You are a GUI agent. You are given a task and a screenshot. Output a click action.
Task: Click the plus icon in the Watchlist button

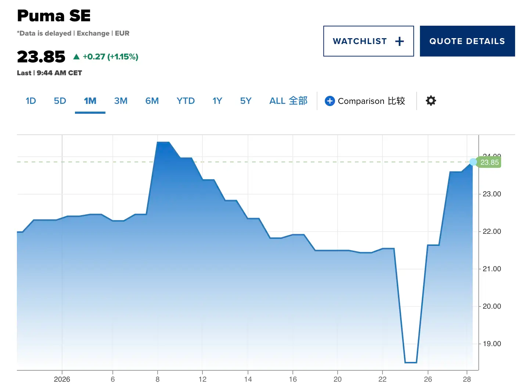pos(399,41)
